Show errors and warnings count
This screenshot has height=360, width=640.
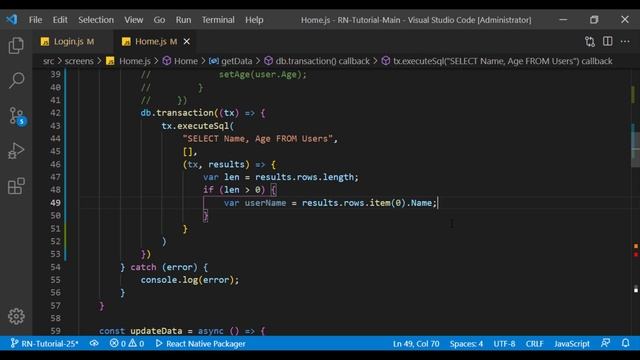(x=127, y=344)
